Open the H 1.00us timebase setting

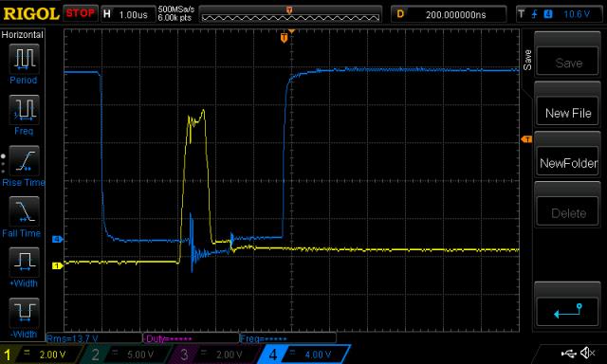click(x=127, y=15)
